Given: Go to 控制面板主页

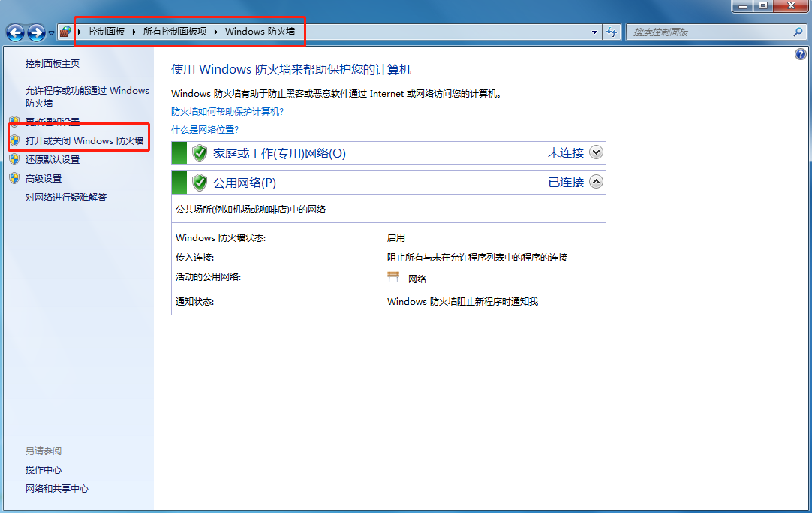Looking at the screenshot, I should (x=53, y=64).
